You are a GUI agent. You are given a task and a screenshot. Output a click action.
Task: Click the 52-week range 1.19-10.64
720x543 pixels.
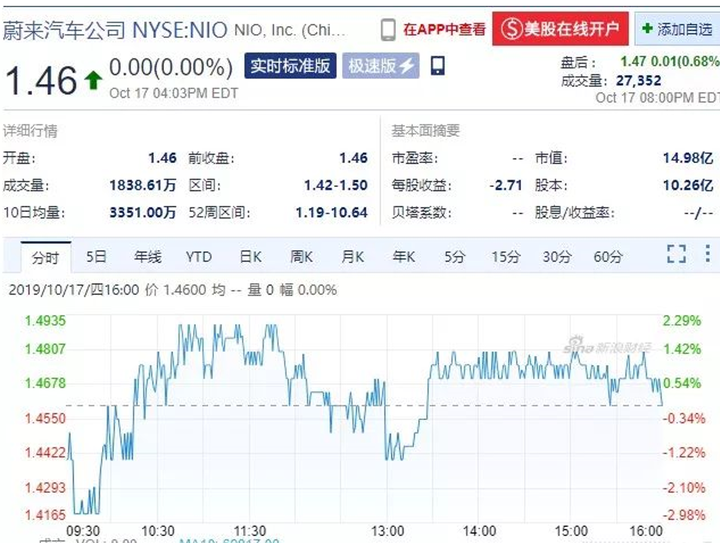pos(331,213)
